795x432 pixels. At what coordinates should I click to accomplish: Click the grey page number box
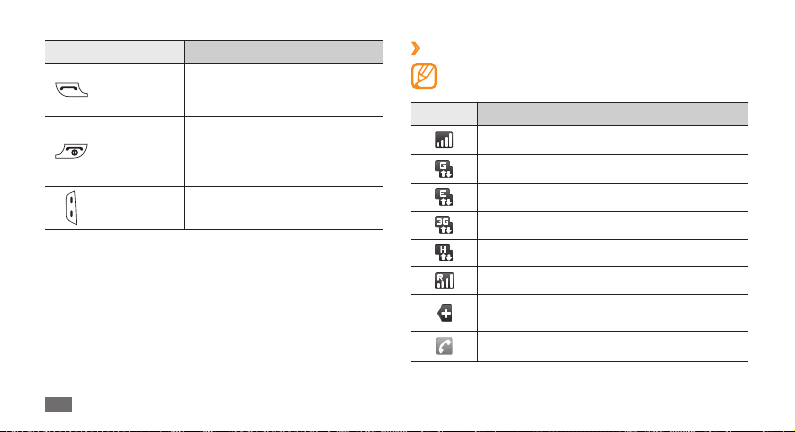coord(58,404)
